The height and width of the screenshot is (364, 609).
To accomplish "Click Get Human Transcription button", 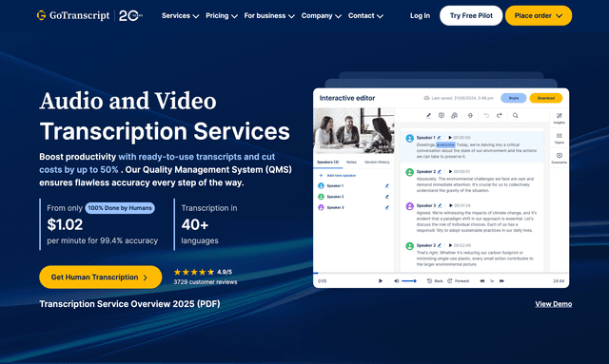I will pos(100,278).
